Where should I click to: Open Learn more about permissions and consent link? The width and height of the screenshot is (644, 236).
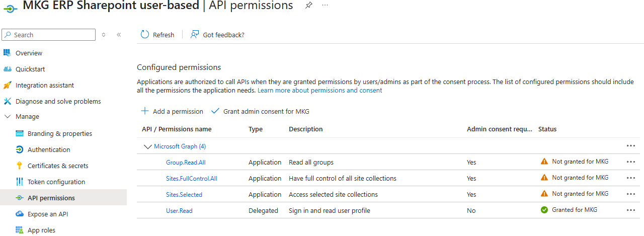point(319,91)
